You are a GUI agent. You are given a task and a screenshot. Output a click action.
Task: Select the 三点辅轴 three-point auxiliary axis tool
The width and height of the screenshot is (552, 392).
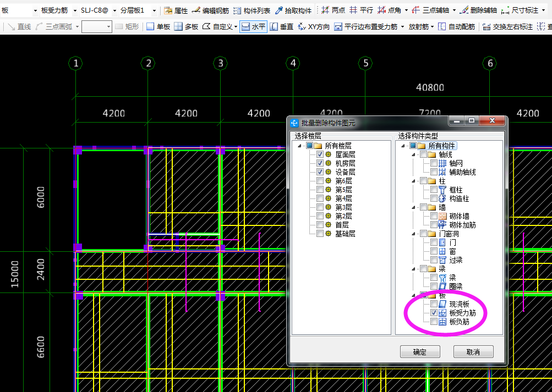(x=430, y=10)
